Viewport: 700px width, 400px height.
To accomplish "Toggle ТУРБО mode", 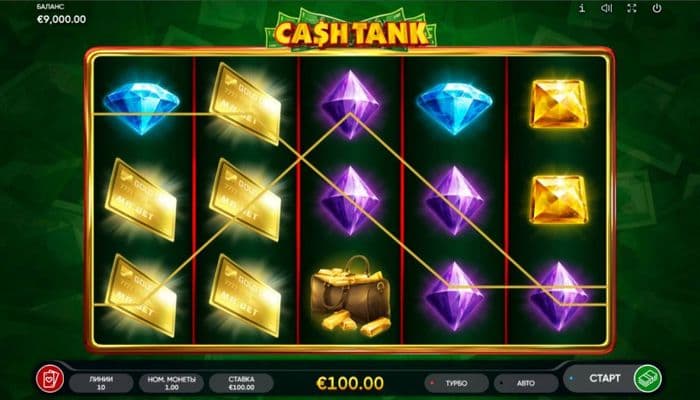I will pos(456,383).
